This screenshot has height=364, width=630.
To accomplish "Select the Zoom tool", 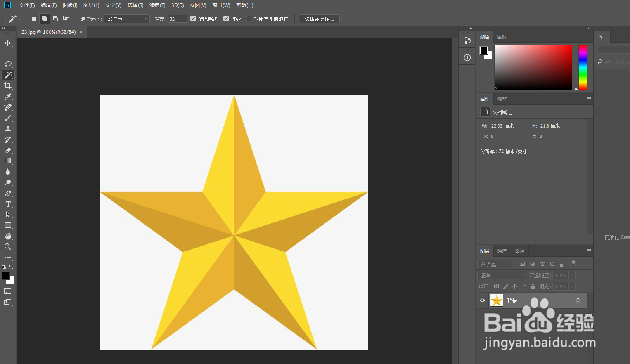I will coord(8,247).
